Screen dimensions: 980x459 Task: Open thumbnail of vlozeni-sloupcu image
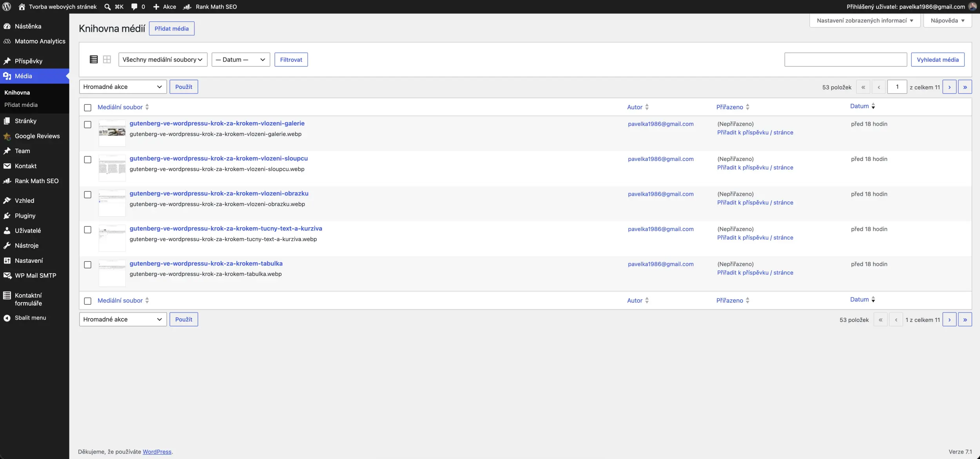coord(112,168)
